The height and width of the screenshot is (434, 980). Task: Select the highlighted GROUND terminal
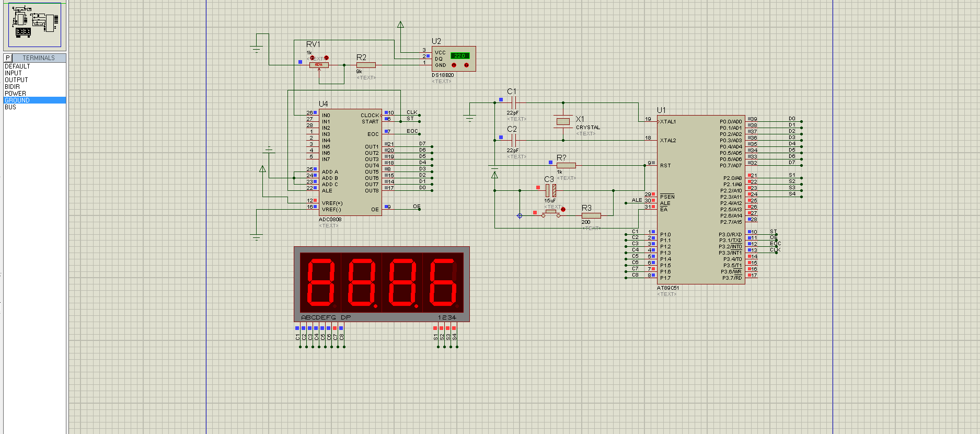coord(17,100)
